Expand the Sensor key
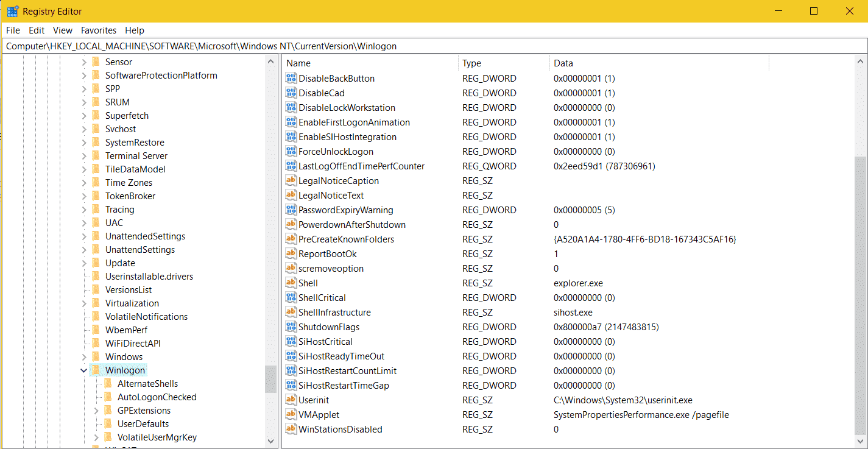 [x=83, y=62]
